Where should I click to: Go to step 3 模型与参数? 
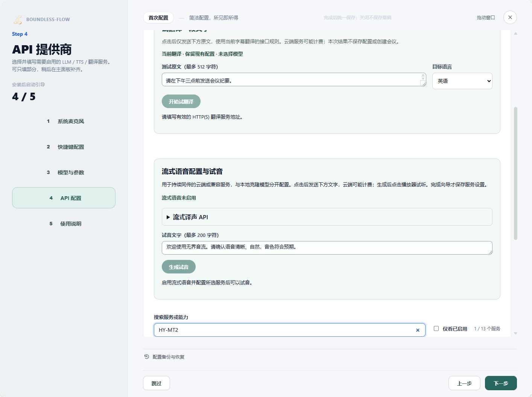64,173
